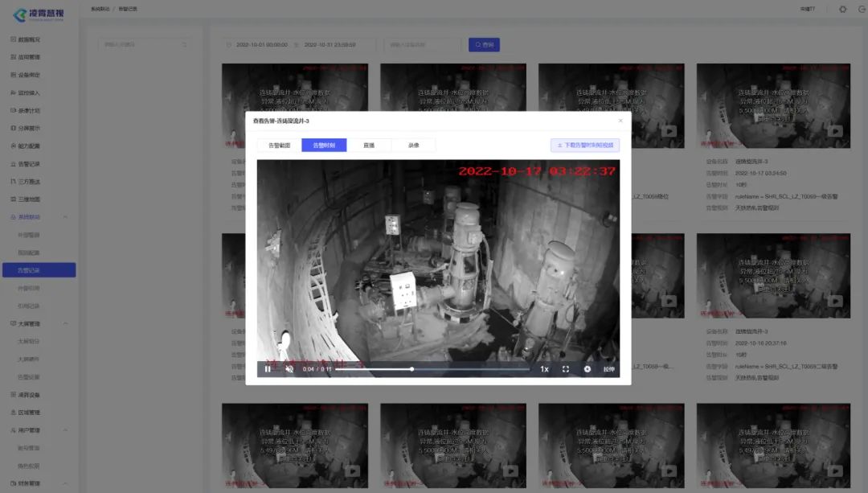Screen dimensions: 868x493
Task: Enter fullscreen mode in the video player
Action: [x=566, y=369]
